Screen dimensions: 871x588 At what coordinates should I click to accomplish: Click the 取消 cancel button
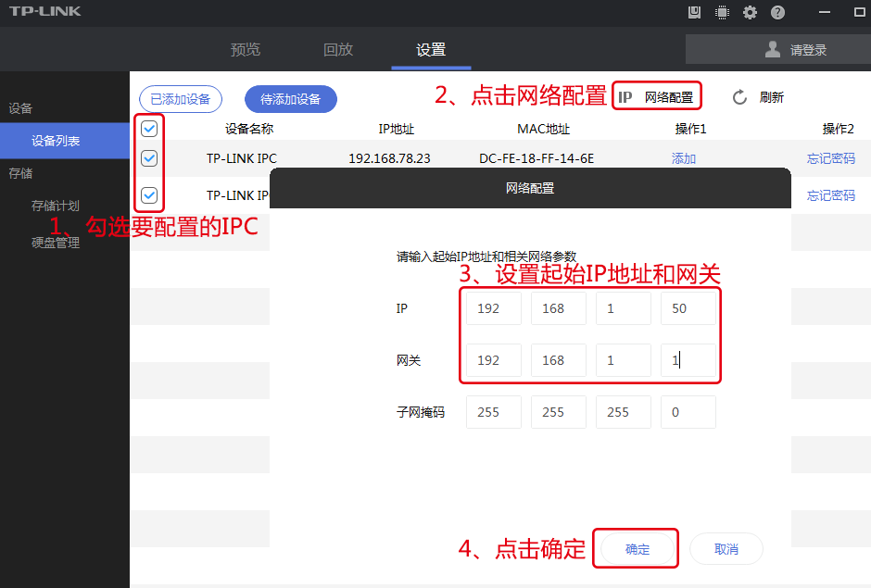tap(726, 548)
